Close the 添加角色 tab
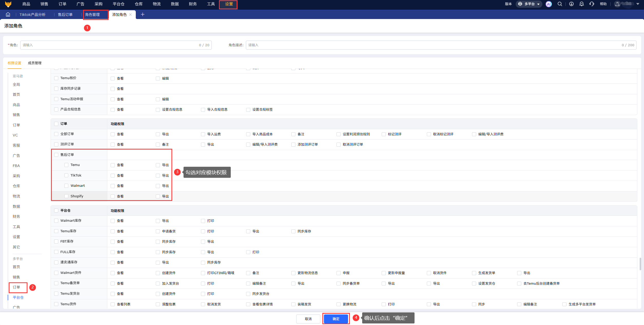 pos(131,15)
